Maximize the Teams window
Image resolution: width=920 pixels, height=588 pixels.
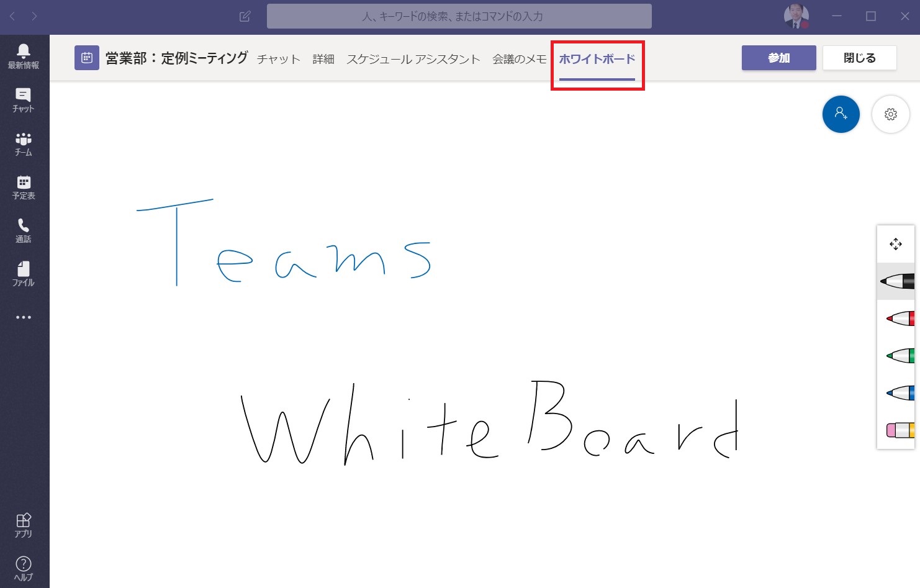click(871, 16)
